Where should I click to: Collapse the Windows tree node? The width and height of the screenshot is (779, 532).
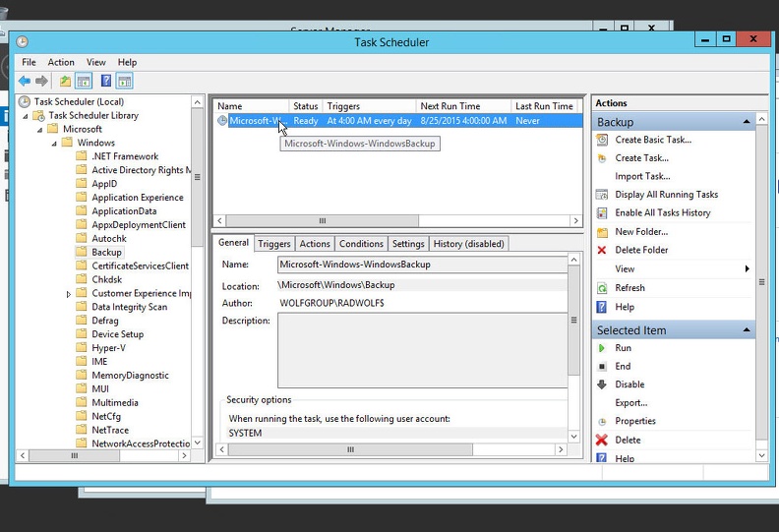(x=54, y=143)
